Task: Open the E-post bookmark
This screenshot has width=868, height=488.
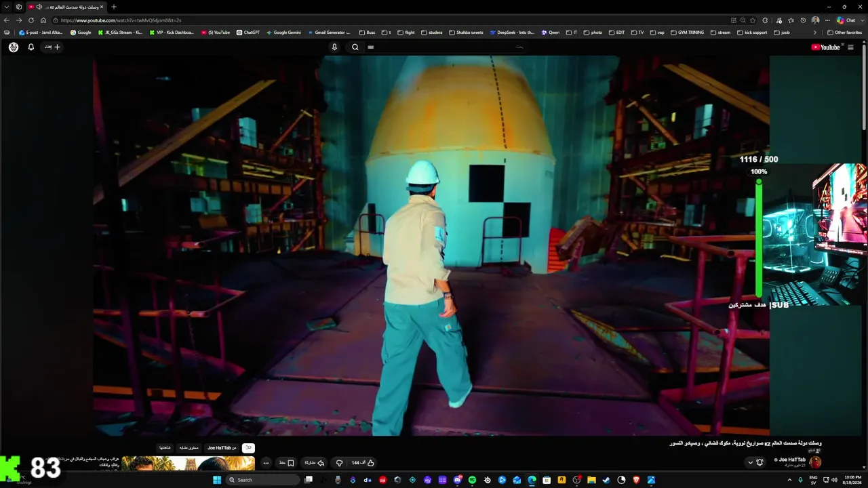Action: (41, 33)
